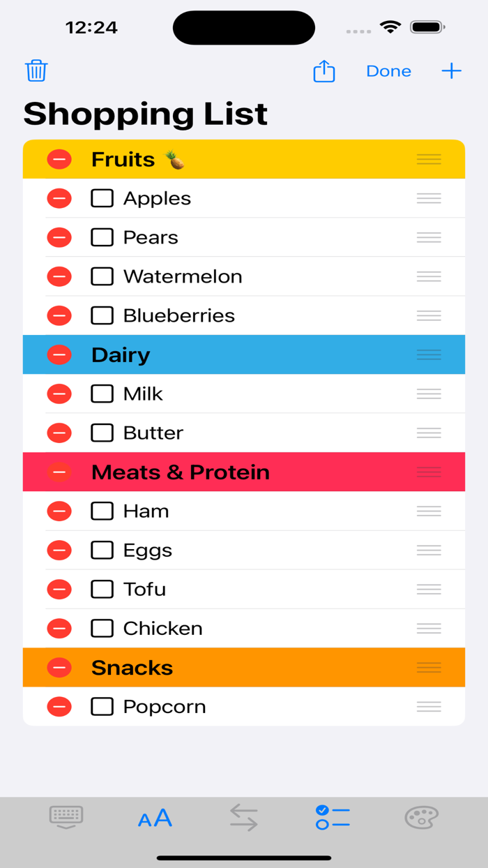
Task: Tap the Shopping List title
Action: tap(145, 114)
